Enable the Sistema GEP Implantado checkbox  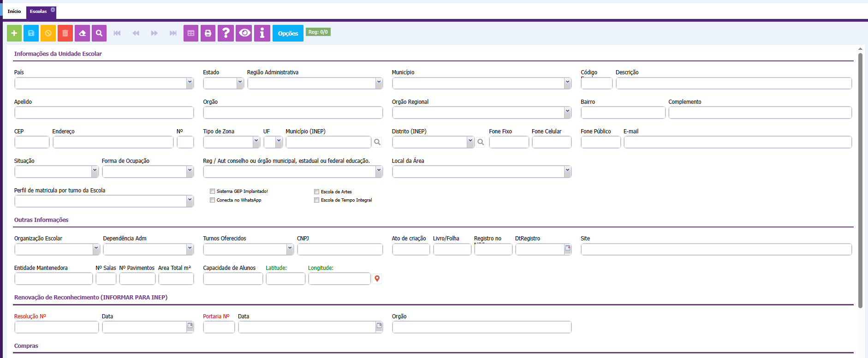pyautogui.click(x=213, y=191)
